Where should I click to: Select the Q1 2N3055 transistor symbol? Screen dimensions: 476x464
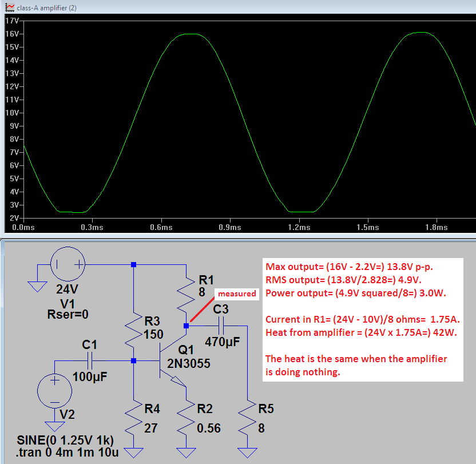click(172, 361)
